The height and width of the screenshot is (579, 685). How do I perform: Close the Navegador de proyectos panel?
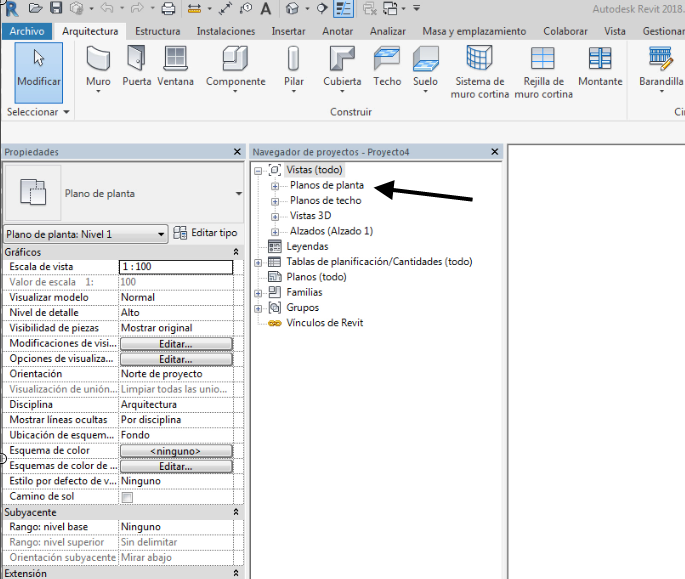tap(495, 152)
